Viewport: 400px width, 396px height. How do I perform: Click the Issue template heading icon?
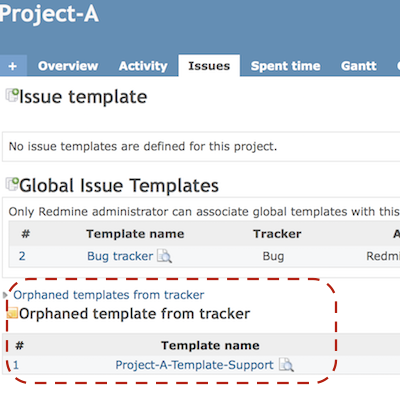(12, 95)
